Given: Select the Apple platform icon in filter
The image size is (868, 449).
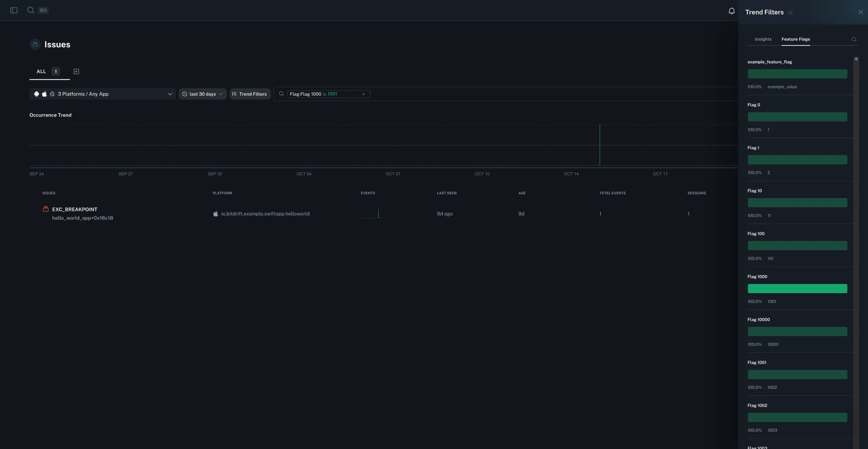Looking at the screenshot, I should pyautogui.click(x=44, y=94).
